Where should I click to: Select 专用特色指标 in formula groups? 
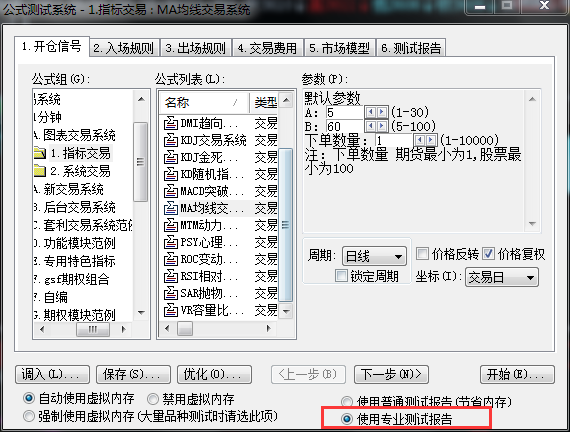coord(75,261)
